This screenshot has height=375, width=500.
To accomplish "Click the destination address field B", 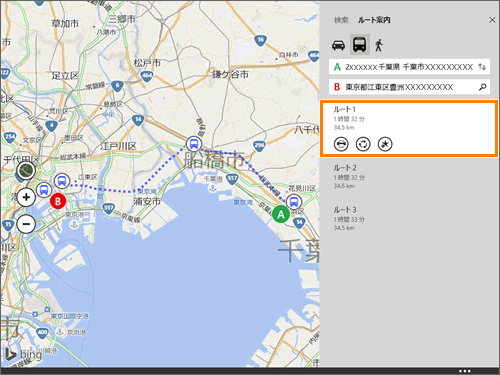I will click(409, 87).
